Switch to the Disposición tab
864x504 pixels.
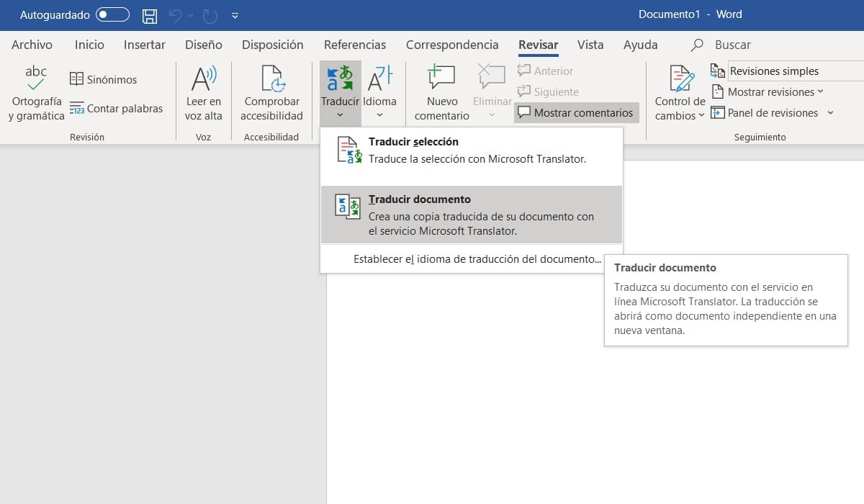(273, 45)
